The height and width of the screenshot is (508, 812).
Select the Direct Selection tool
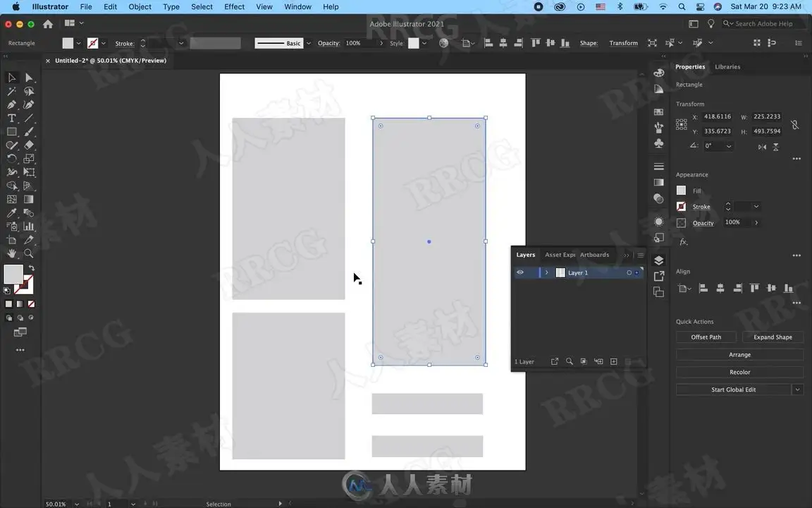pos(29,78)
